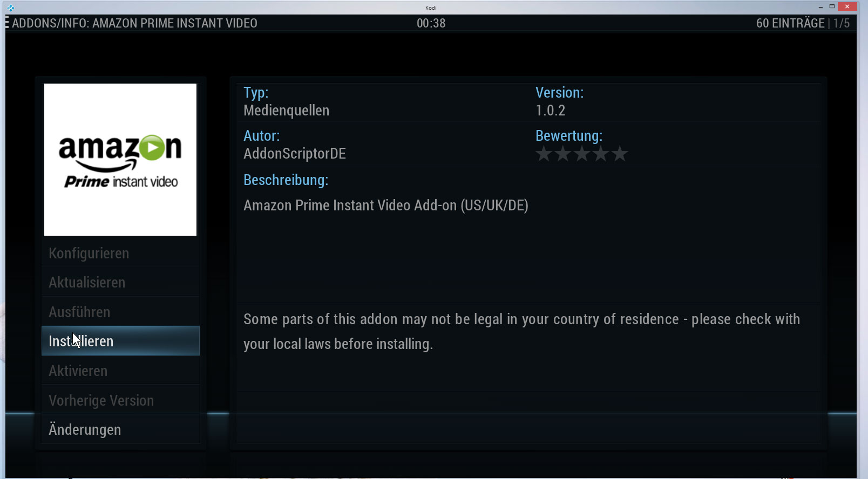The image size is (868, 479).
Task: Show the Änderungen changelog
Action: 120,429
